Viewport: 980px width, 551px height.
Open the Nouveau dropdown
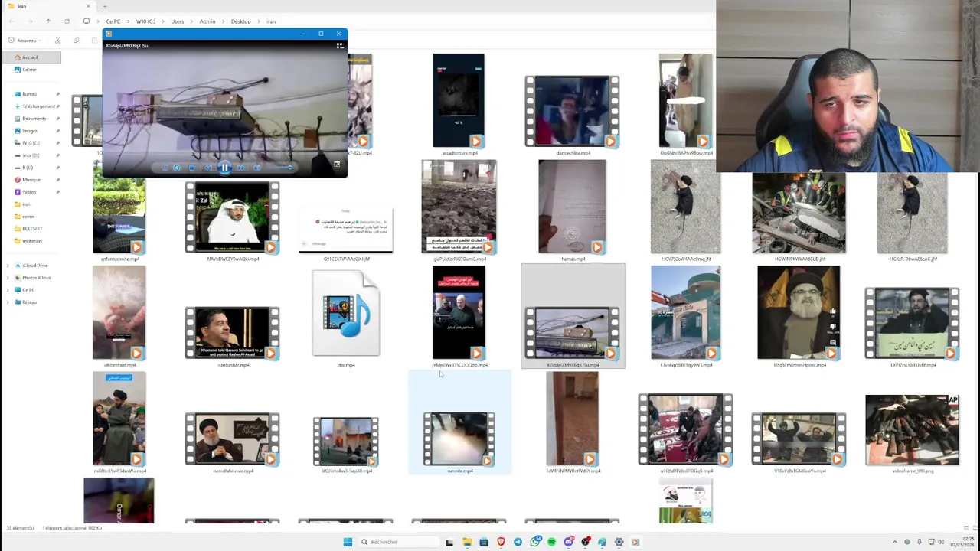click(x=23, y=41)
